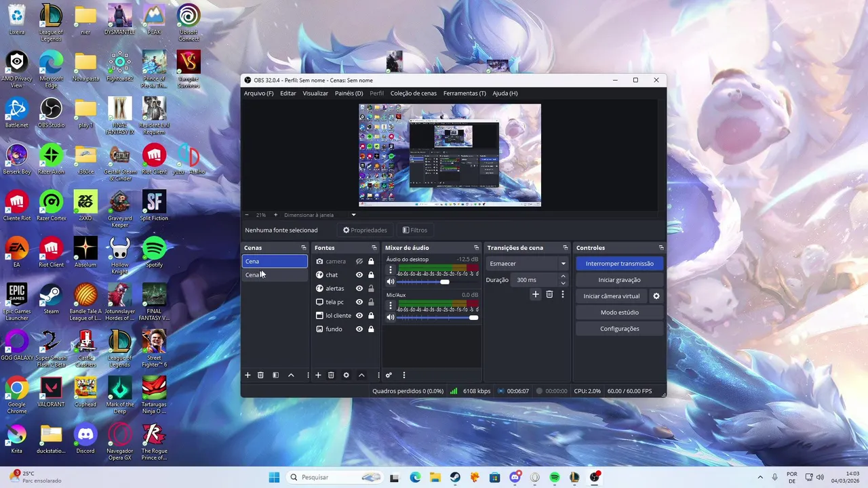Add a new source in Fontes panel
The height and width of the screenshot is (488, 868).
[x=318, y=375]
